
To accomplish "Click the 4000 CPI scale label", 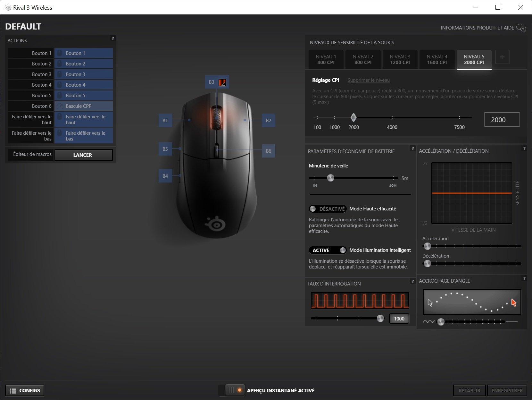I will coord(392,127).
